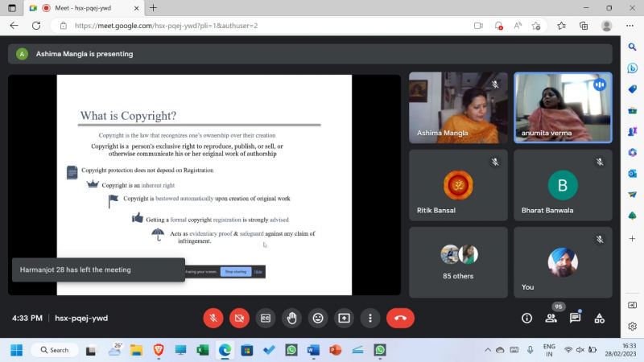Open the meeting details info icon

[x=526, y=318]
